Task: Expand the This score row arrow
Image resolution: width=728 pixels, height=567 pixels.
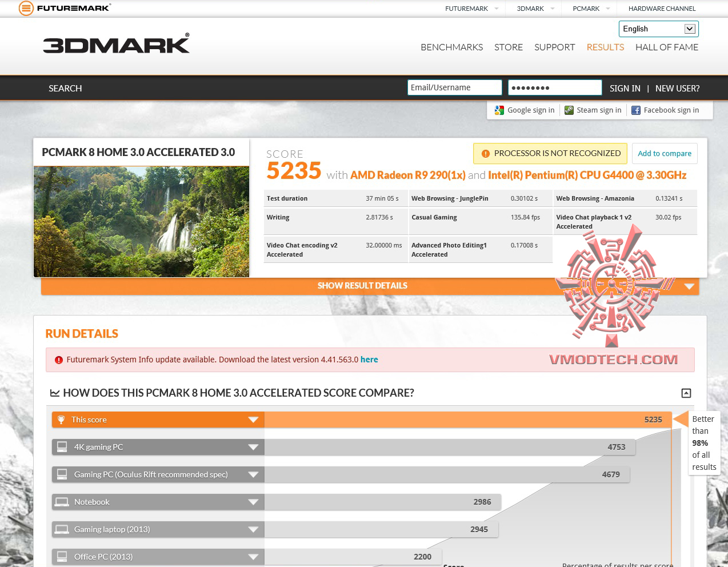Action: pos(253,420)
